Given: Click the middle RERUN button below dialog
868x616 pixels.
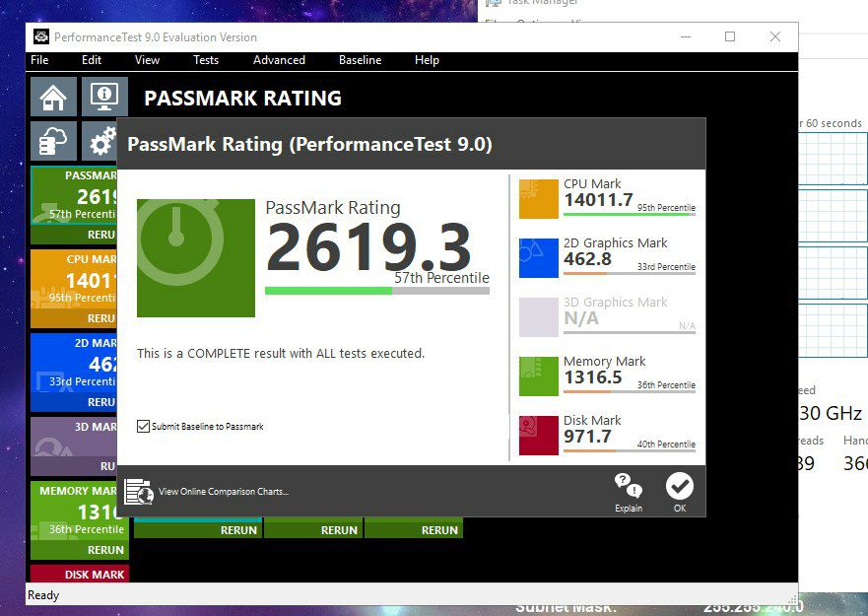Looking at the screenshot, I should pyautogui.click(x=314, y=529).
